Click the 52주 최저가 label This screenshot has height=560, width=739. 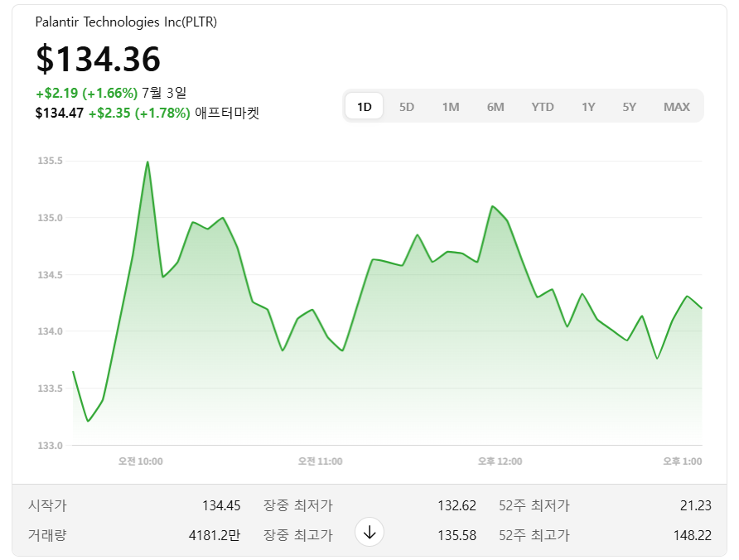534,505
